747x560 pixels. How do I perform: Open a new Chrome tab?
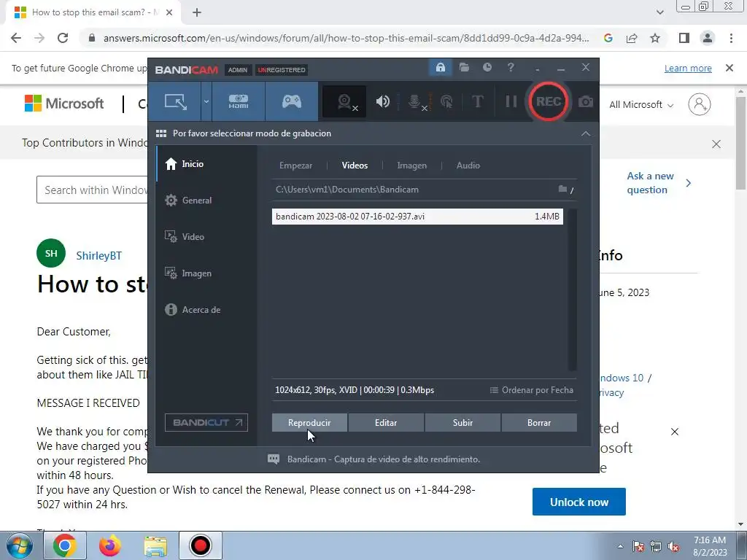[x=197, y=12]
